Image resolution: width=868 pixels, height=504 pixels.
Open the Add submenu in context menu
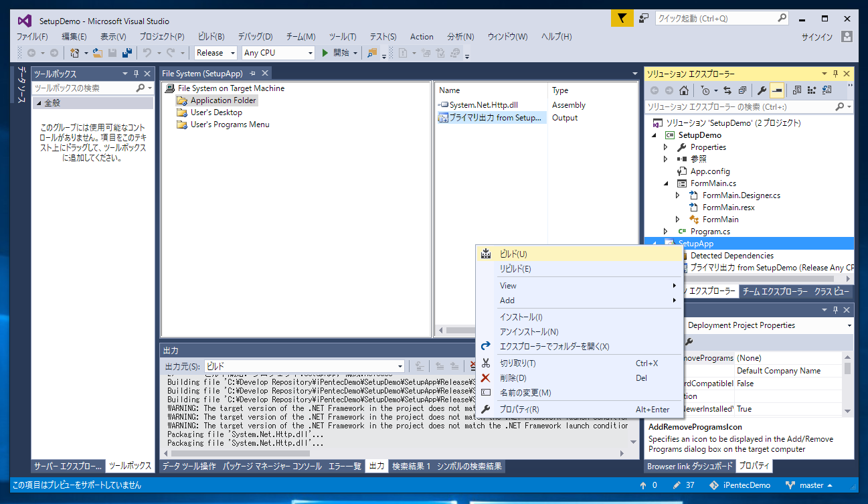[x=580, y=301]
